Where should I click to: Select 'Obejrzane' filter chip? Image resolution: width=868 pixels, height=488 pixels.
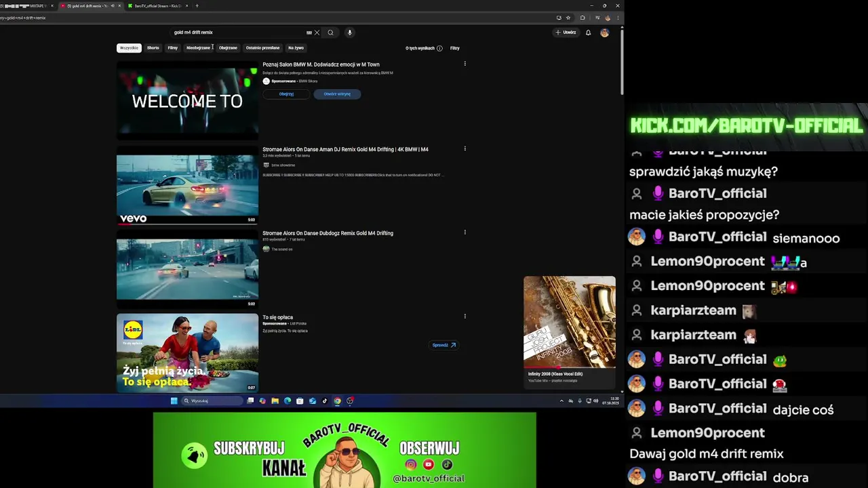(x=228, y=48)
